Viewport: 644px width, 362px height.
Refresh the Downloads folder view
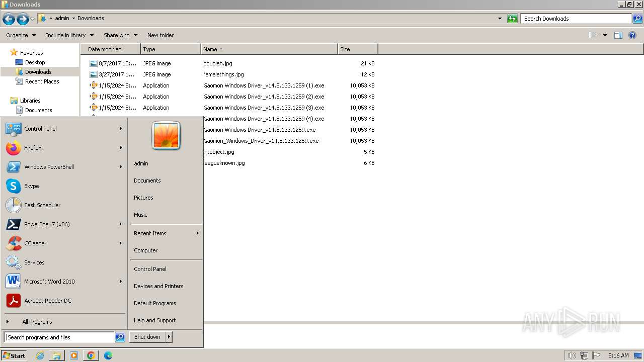[512, 19]
